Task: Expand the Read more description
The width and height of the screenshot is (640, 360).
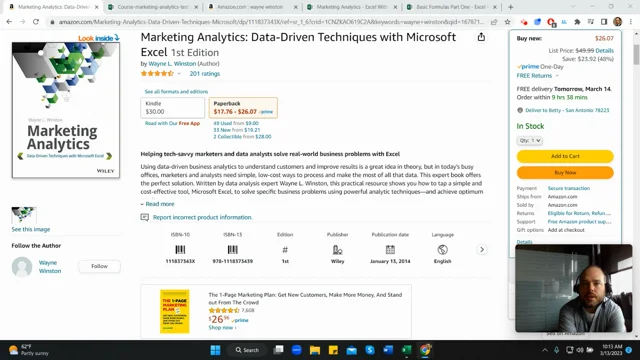Action: tap(158, 204)
